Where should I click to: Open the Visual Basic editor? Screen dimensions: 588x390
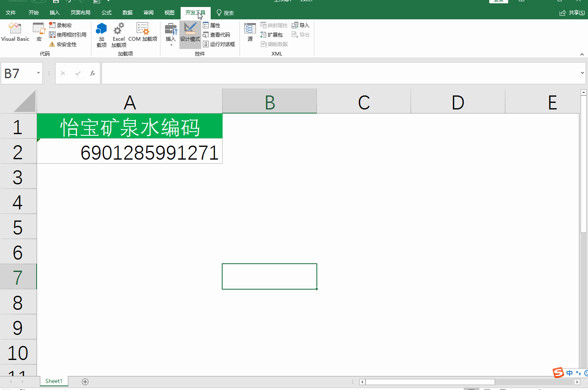pyautogui.click(x=15, y=32)
